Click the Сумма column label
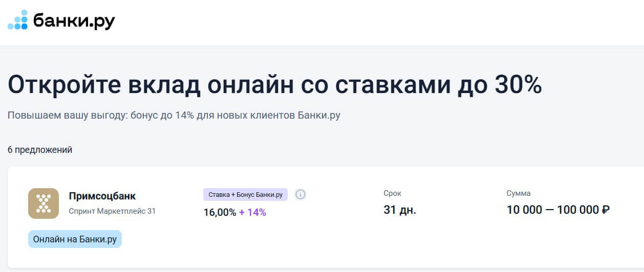 coord(519,193)
